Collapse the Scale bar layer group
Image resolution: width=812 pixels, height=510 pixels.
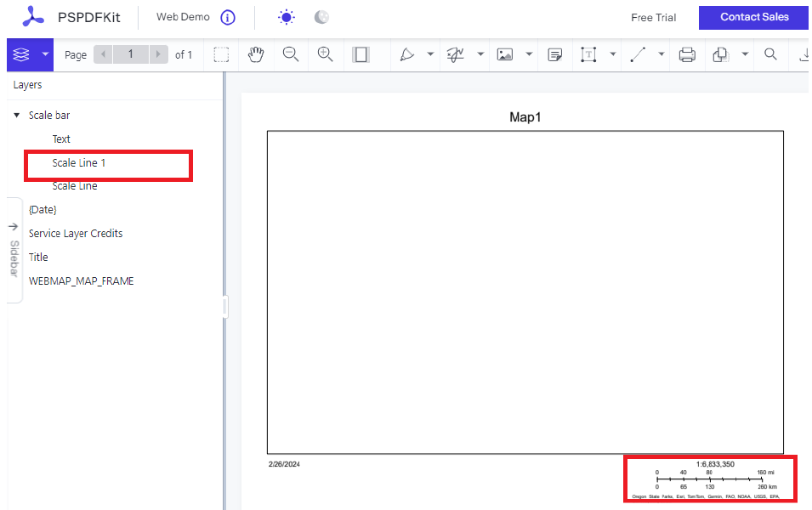click(16, 115)
